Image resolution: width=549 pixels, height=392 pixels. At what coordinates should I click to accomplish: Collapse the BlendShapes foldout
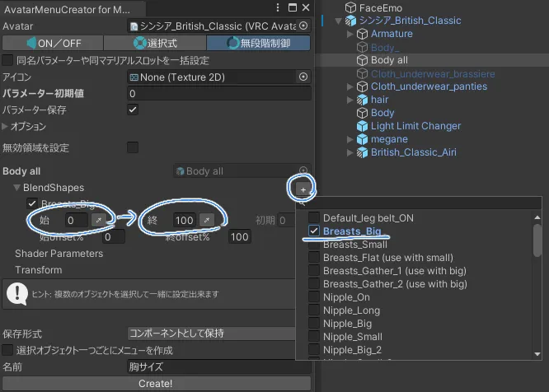[x=17, y=188]
